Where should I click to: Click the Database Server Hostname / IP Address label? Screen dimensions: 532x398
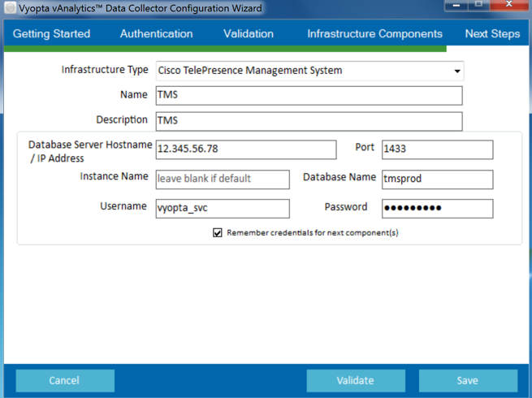click(x=90, y=151)
